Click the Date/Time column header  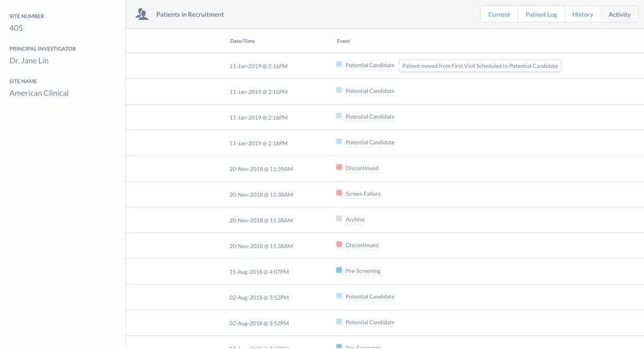point(242,41)
